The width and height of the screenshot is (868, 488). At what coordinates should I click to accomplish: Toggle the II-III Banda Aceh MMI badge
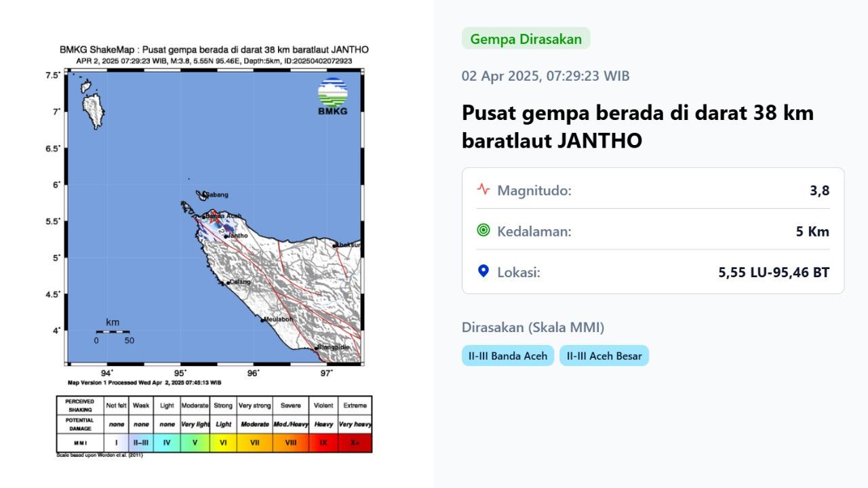(507, 355)
